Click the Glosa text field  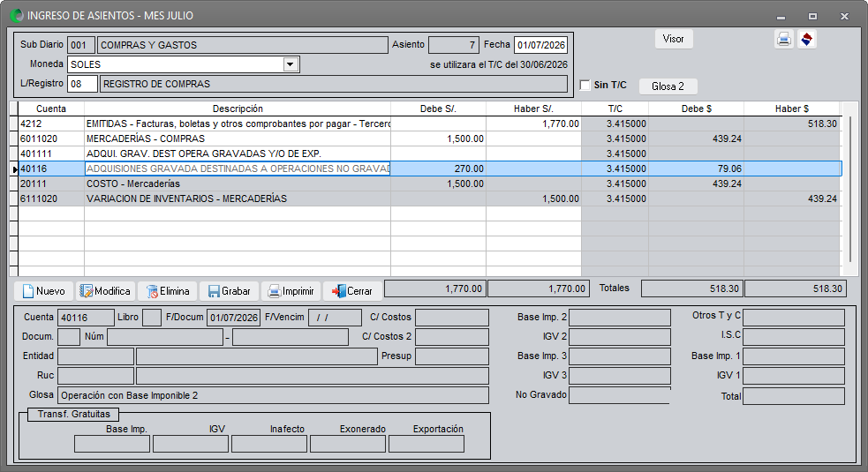click(x=273, y=395)
